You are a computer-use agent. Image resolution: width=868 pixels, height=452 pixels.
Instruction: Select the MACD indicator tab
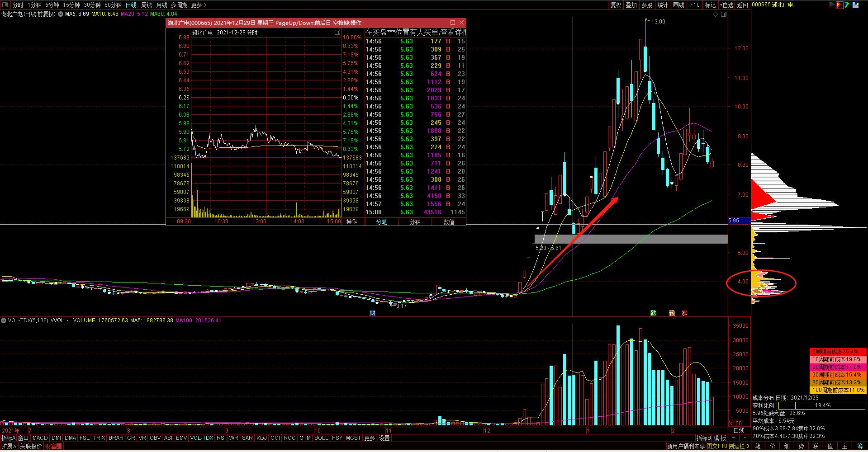pyautogui.click(x=40, y=438)
